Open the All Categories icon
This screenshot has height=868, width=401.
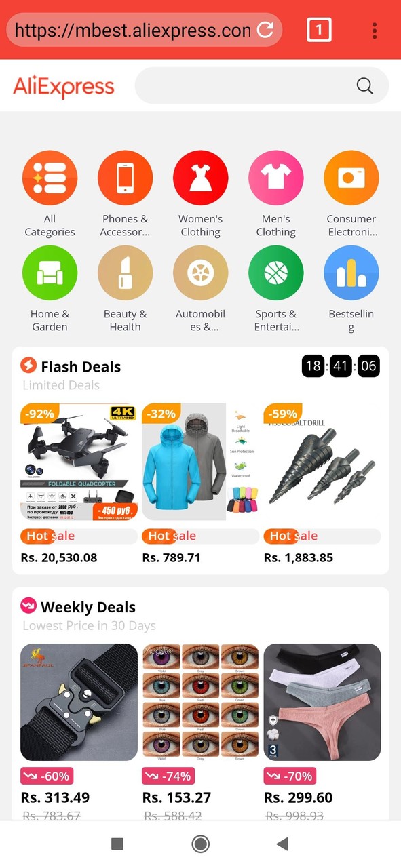(50, 178)
